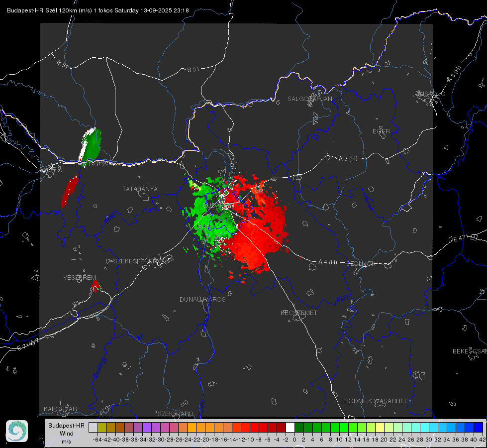Pick the dark green swatch between 0 and 2
Viewport: 487px width, 448px height.
[x=299, y=427]
